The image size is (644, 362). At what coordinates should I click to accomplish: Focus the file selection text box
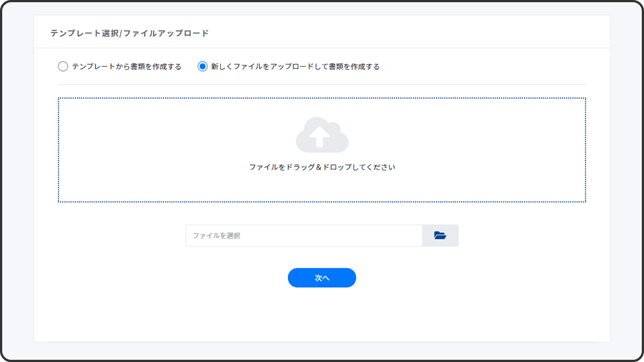coord(304,235)
